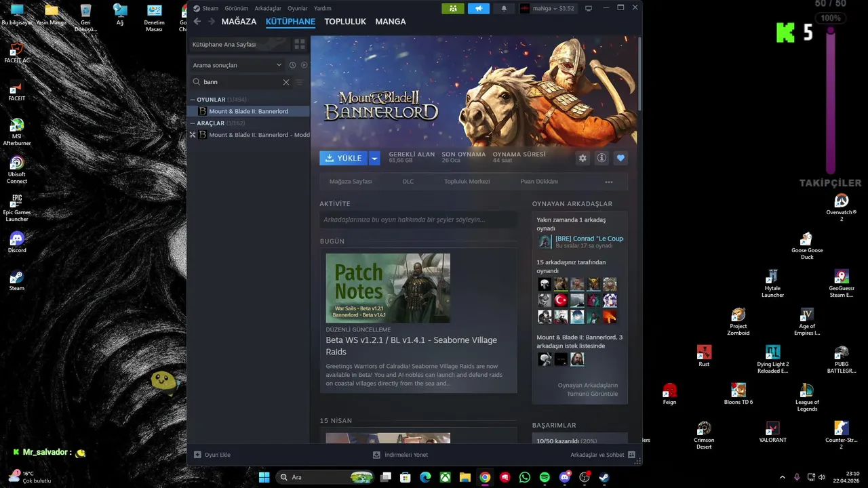Open WhatsApp from the taskbar
The height and width of the screenshot is (488, 868).
pos(524,477)
